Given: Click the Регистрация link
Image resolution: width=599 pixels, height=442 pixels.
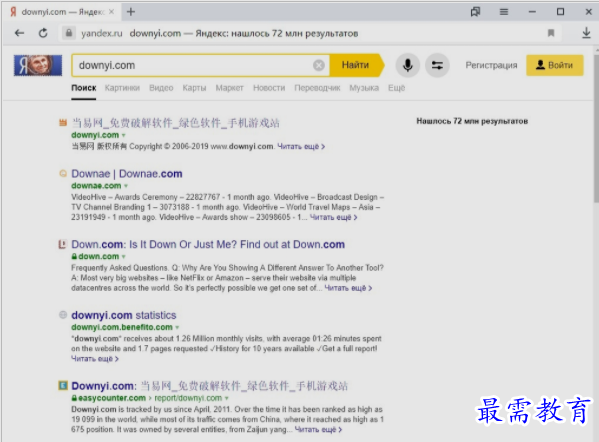Looking at the screenshot, I should coord(491,65).
